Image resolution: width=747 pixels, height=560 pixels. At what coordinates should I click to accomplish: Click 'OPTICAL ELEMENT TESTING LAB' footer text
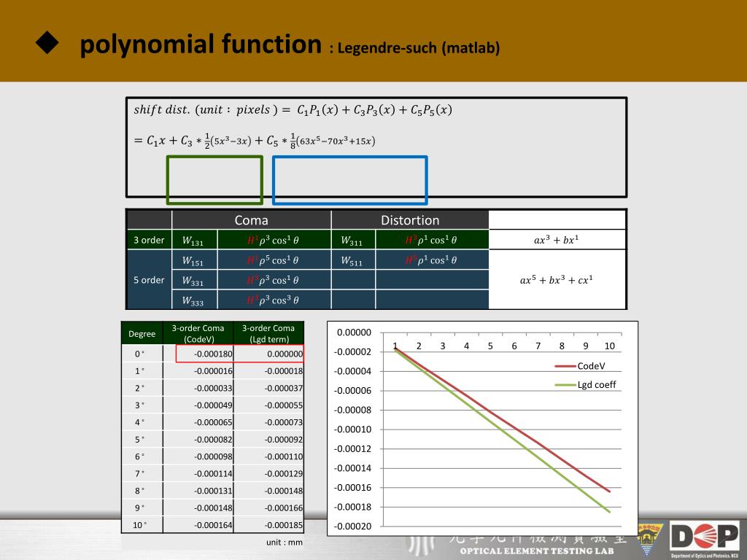click(537, 551)
